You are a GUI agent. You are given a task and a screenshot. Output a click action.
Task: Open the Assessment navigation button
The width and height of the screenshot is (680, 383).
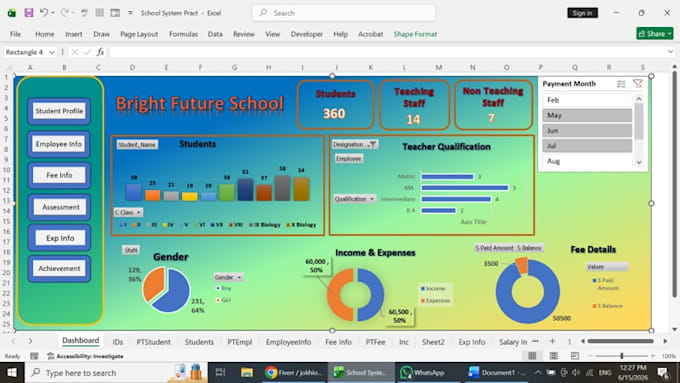pyautogui.click(x=60, y=207)
